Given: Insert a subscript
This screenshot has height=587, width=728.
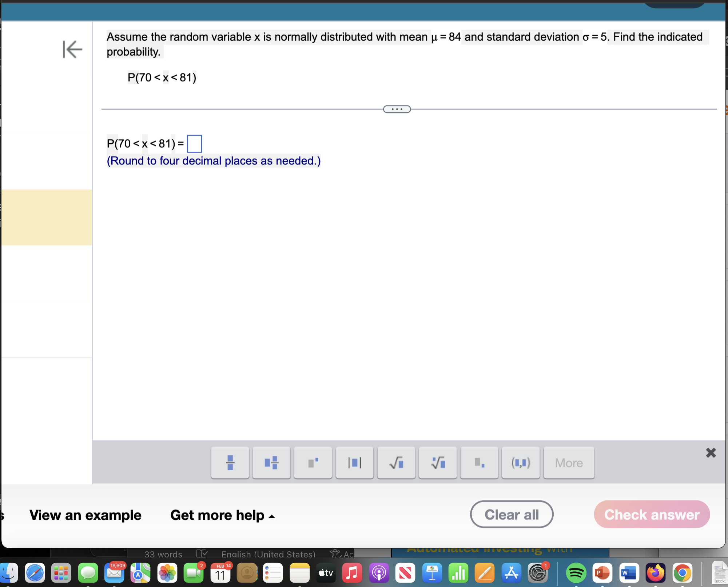Looking at the screenshot, I should 479,463.
